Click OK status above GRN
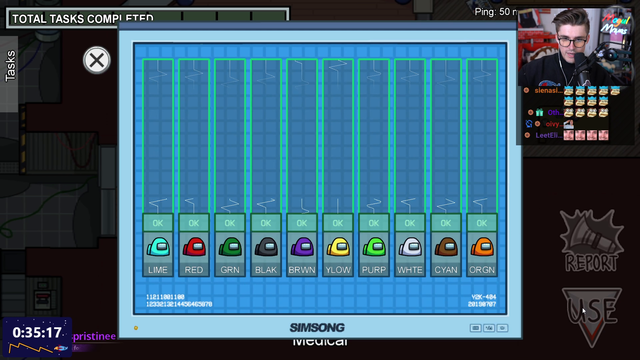This screenshot has height=360, width=640. coord(230,223)
